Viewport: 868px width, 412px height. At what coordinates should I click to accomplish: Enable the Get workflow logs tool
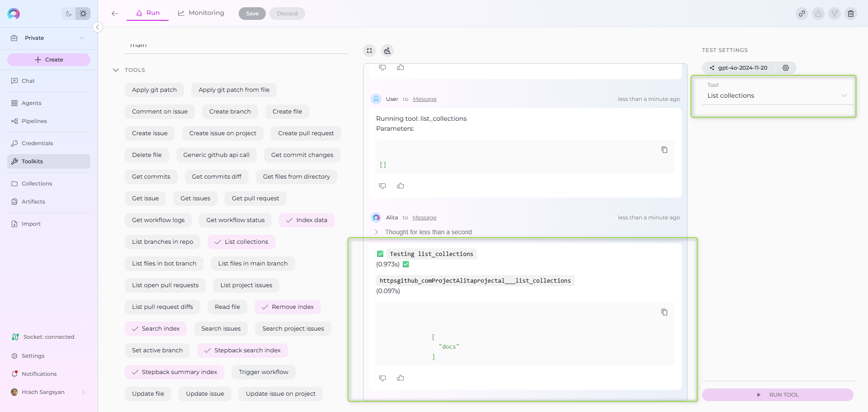[158, 220]
